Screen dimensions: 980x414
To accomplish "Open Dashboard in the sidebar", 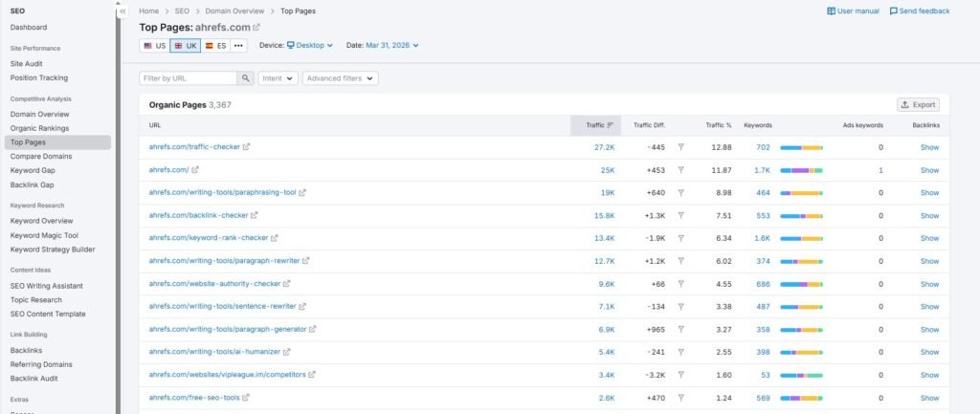I will click(x=29, y=28).
